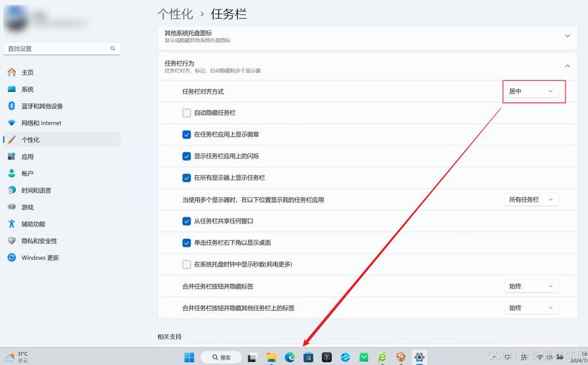The width and height of the screenshot is (588, 365).
Task: Open Microsoft Edge from the taskbar
Action: tap(290, 358)
